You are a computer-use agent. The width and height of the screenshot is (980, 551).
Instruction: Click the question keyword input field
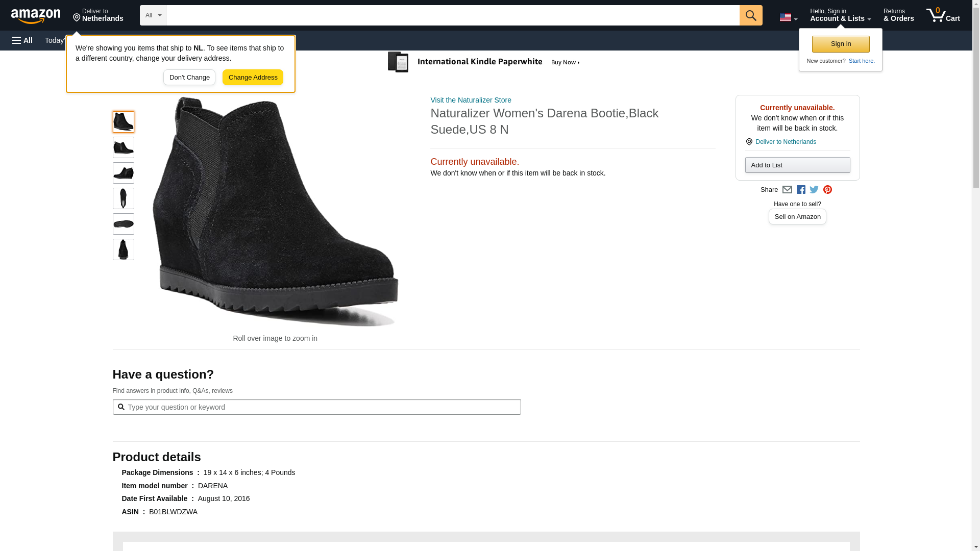click(316, 407)
